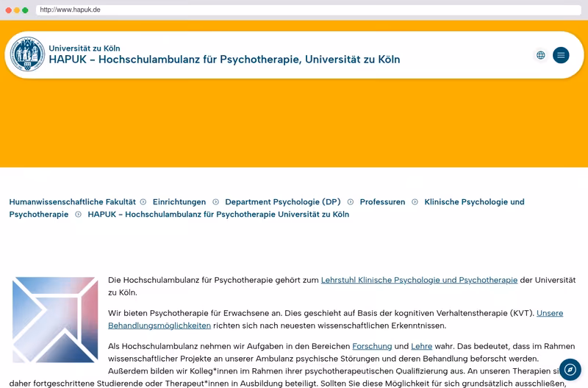Open Department Psychologie (DP) breadcrumb

point(283,202)
